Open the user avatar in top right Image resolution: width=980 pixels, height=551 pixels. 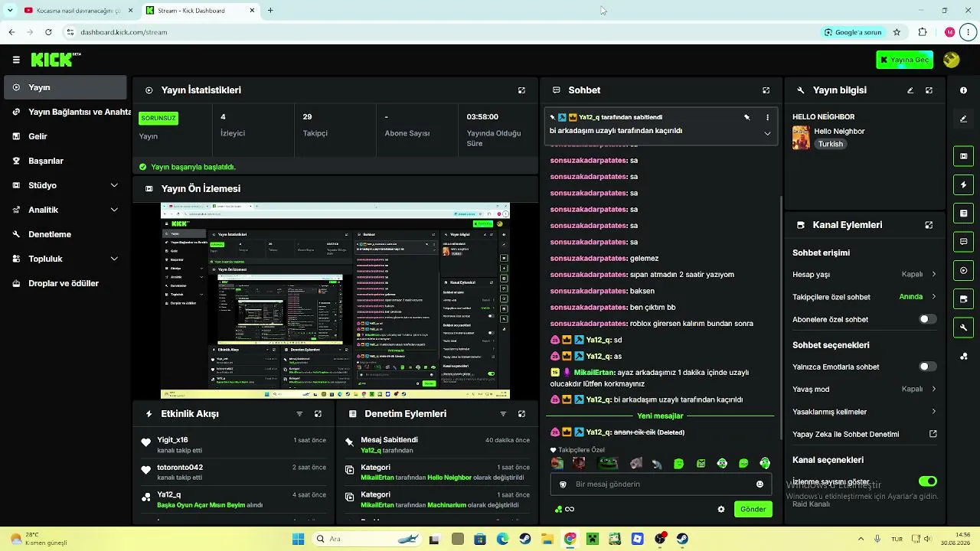(x=952, y=60)
